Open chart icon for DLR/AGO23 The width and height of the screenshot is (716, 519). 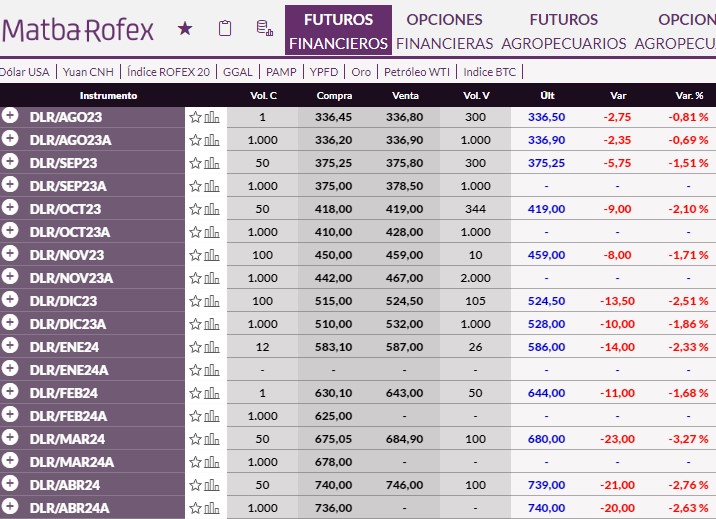211,117
